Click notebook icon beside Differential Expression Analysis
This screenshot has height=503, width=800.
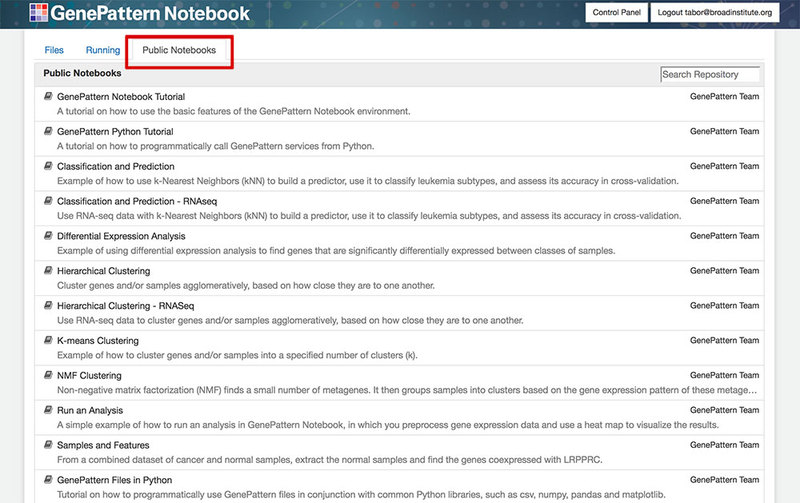click(48, 236)
